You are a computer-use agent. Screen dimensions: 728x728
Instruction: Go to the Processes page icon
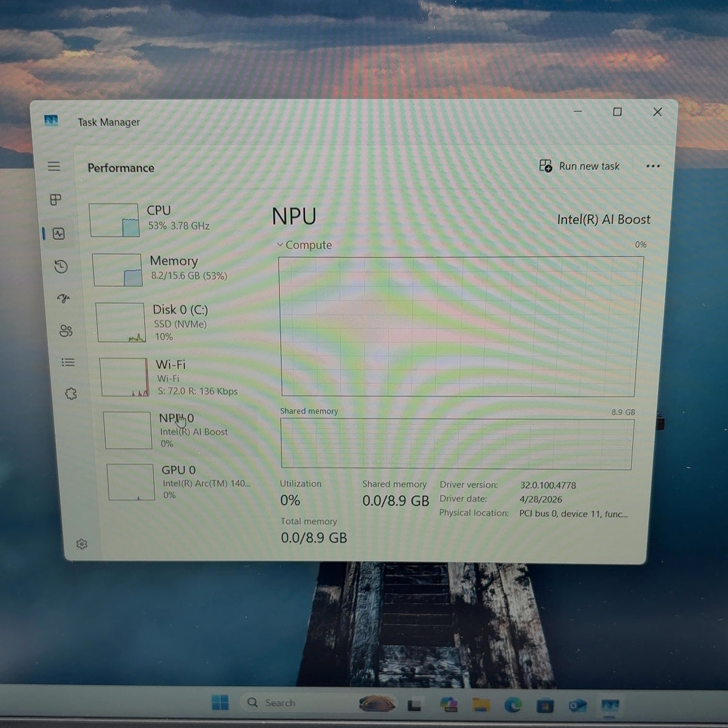click(56, 200)
